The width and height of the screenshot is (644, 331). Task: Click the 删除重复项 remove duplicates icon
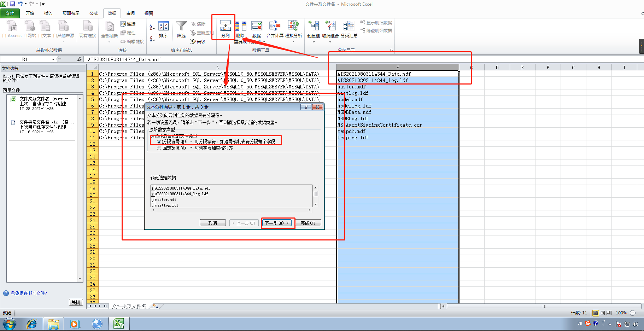click(x=241, y=26)
